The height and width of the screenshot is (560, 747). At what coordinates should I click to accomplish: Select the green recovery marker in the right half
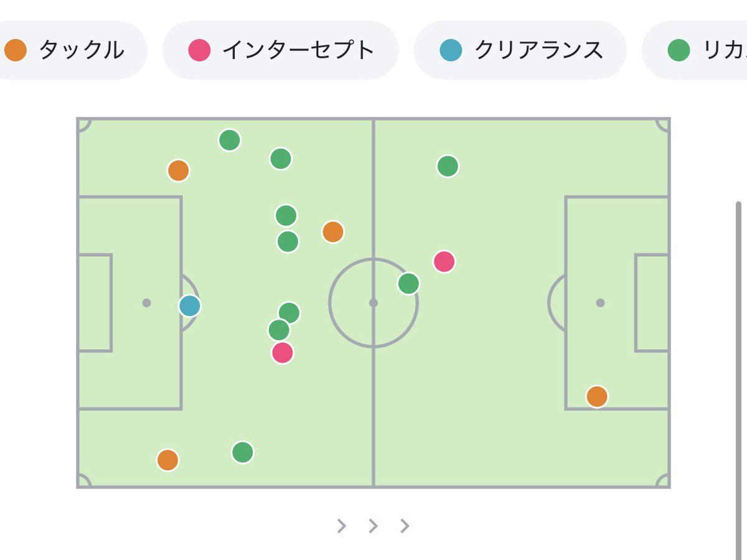(x=447, y=166)
